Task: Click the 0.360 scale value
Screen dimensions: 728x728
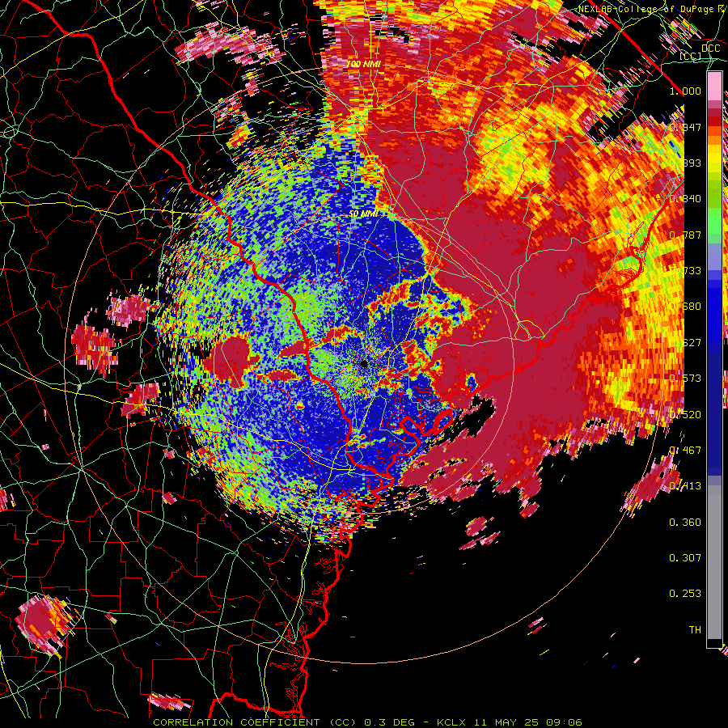Action: click(685, 523)
